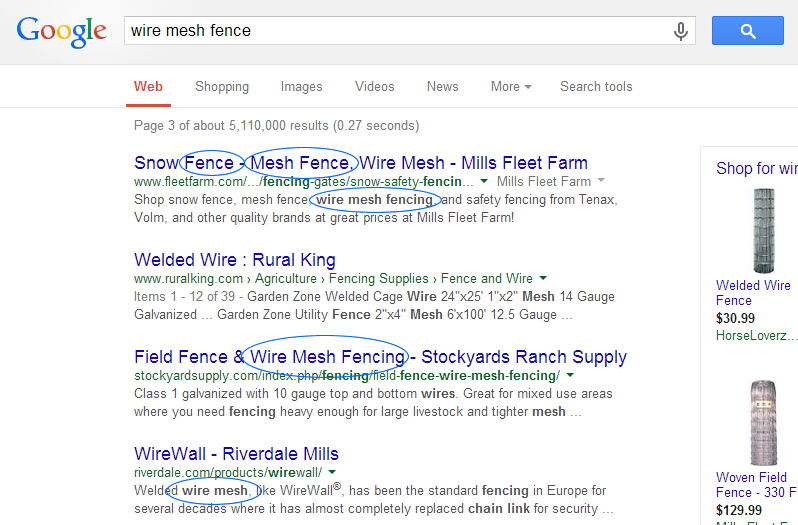
Task: Click the Shop for wire heading link
Action: tap(757, 168)
